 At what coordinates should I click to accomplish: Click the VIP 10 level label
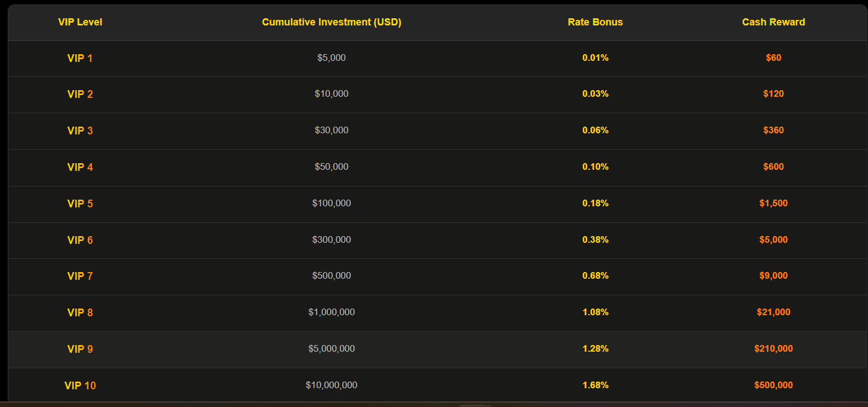click(x=80, y=385)
